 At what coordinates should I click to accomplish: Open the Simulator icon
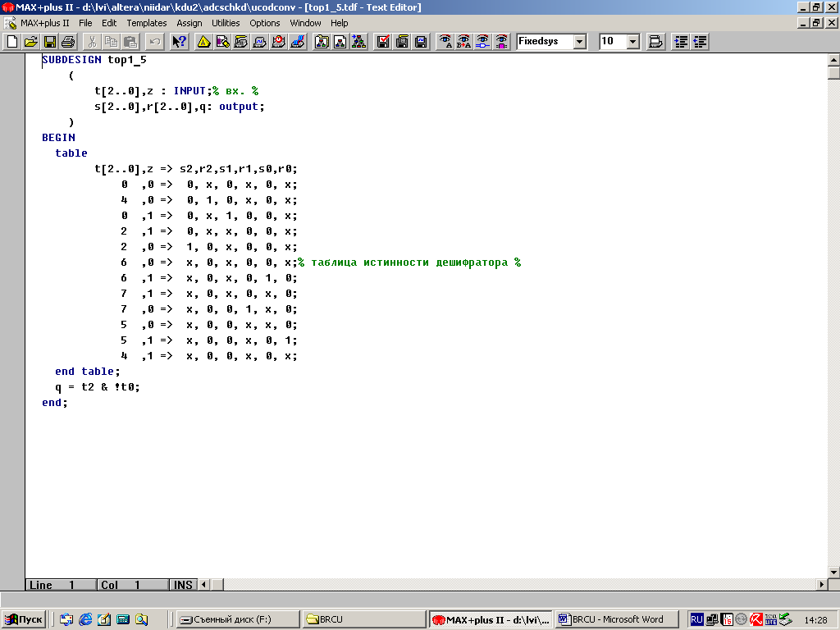point(260,41)
